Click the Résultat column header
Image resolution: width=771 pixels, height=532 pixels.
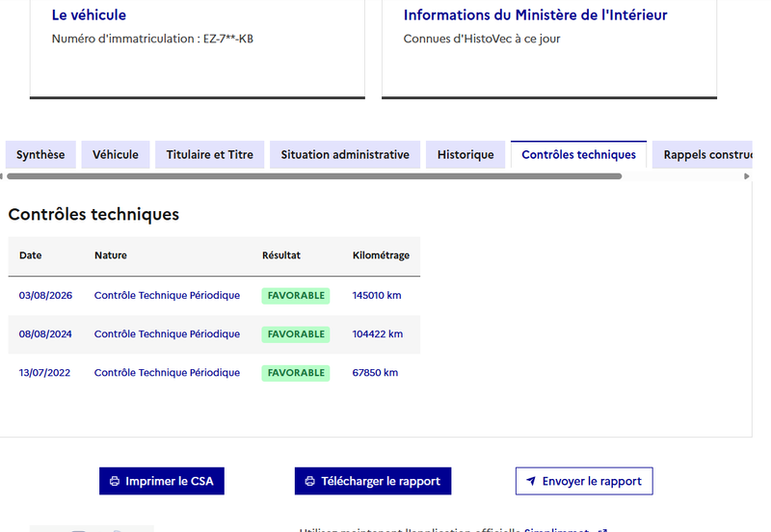[x=281, y=255]
